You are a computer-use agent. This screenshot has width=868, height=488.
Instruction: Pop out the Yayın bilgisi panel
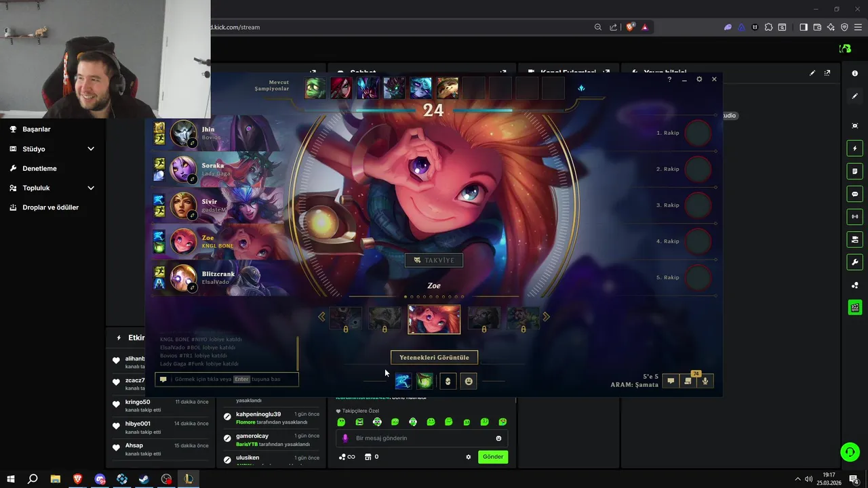[827, 73]
